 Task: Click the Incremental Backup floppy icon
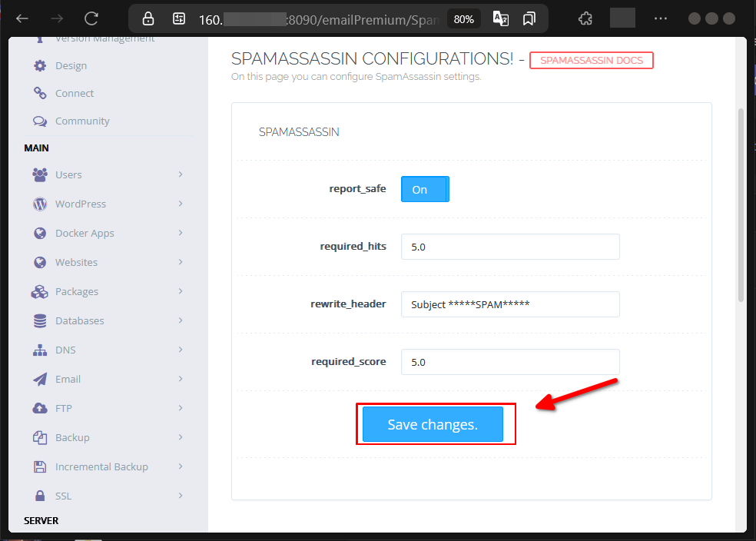(x=40, y=466)
